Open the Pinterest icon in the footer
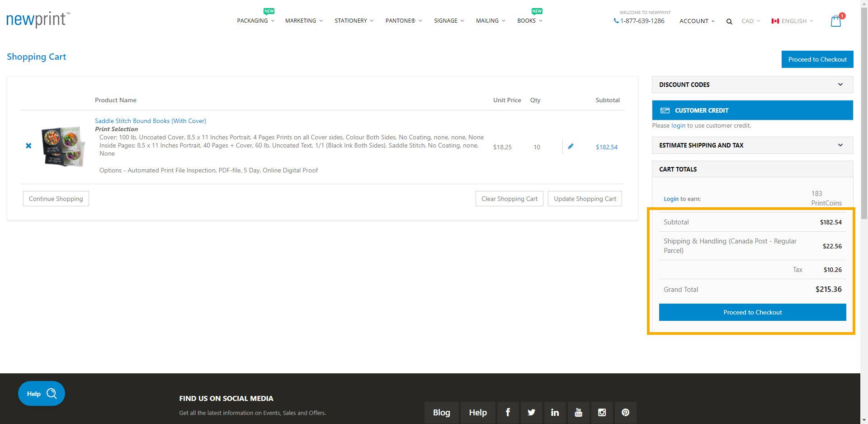This screenshot has height=424, width=868. click(625, 412)
